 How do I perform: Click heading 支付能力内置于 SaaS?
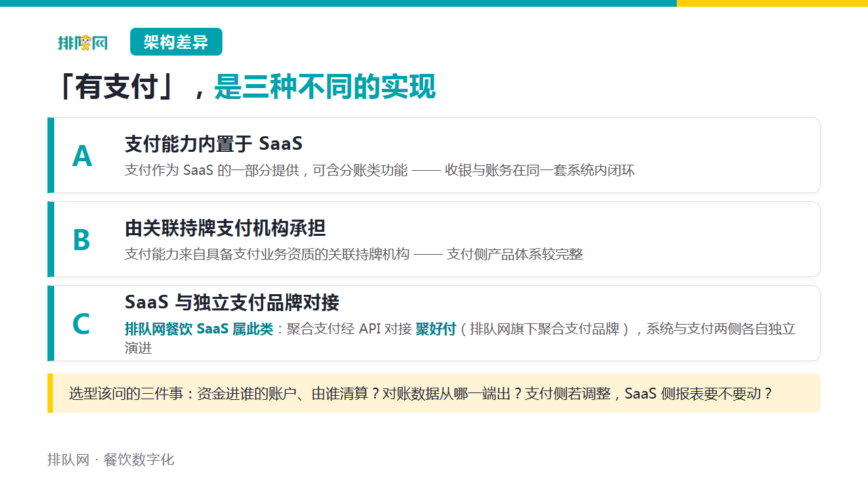tap(214, 144)
